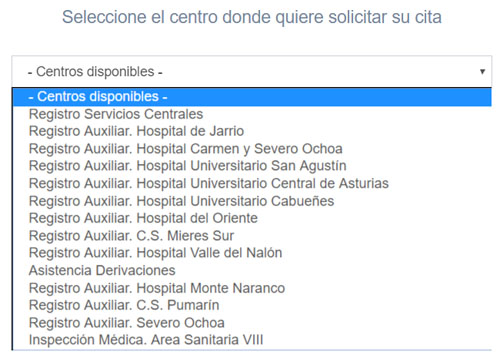Image resolution: width=500 pixels, height=362 pixels.
Task: Select Registro Auxiliar Hospital de Jarrio
Action: 252,131
